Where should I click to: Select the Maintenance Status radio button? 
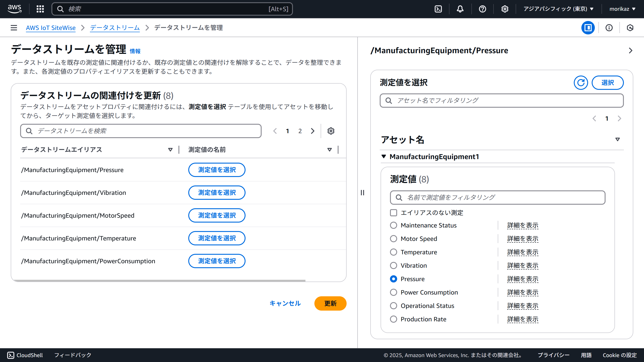click(394, 225)
